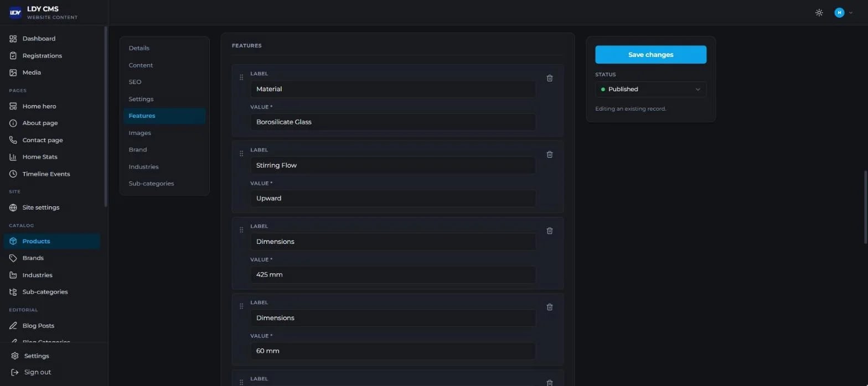Click the page vertical scrollbar

(x=866, y=207)
